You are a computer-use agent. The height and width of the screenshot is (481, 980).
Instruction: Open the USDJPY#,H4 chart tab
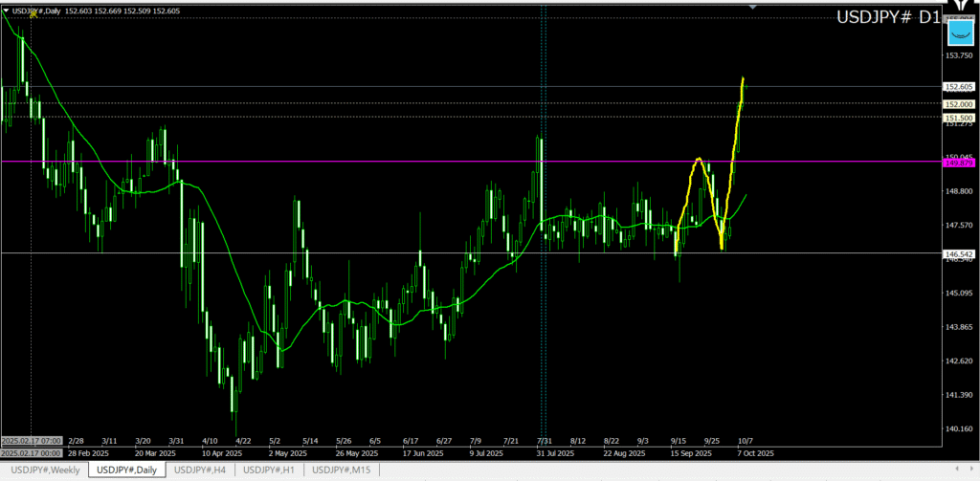[201, 470]
